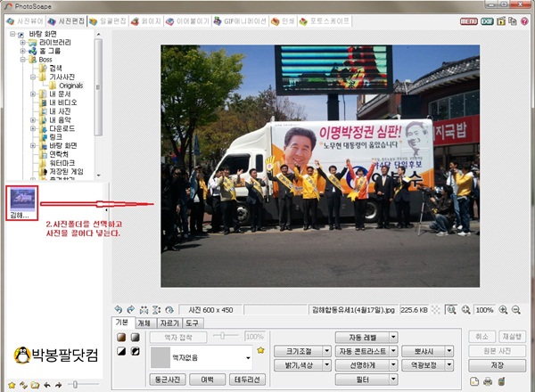Click the zoom in magnifier icon
Screen dimensions: 535x392
(503, 309)
